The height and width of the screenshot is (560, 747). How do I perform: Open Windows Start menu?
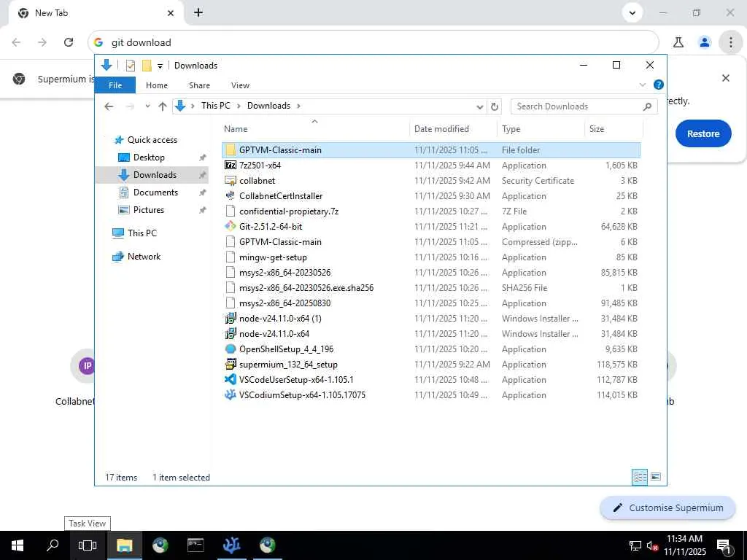(x=18, y=545)
